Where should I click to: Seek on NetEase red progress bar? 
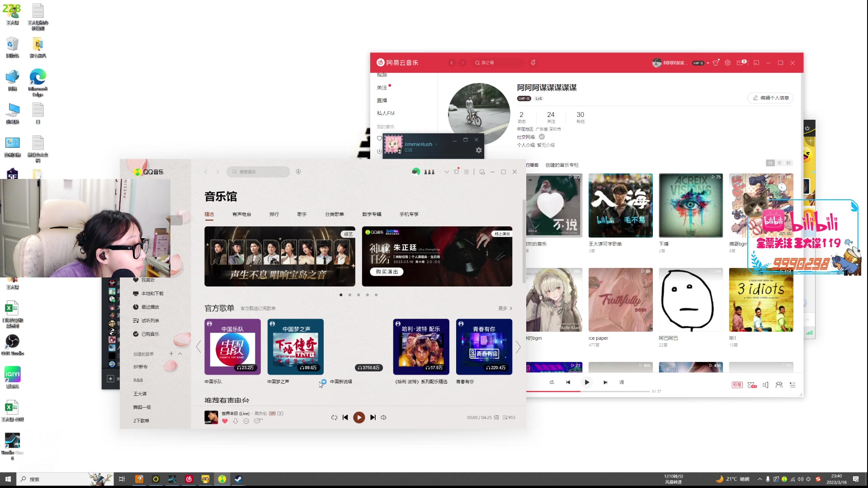[x=588, y=391]
